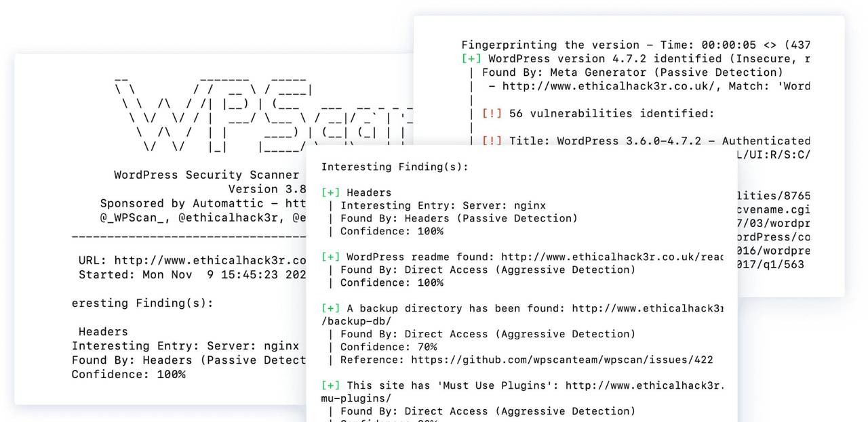
Task: Open the URL on the 'URL:' line in the left panel
Action: click(210, 260)
